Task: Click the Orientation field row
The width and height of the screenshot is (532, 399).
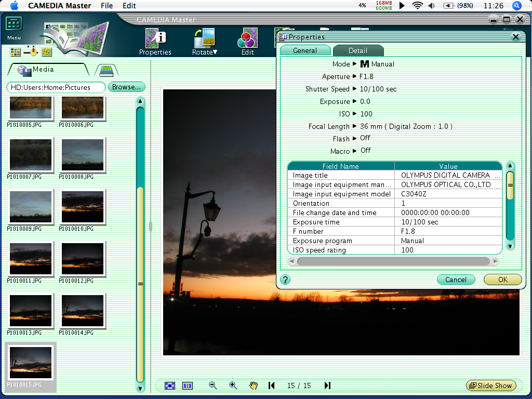Action: 395,203
